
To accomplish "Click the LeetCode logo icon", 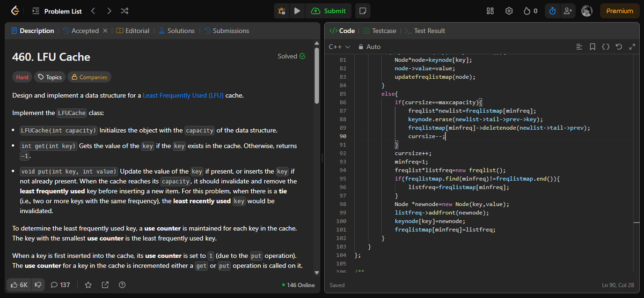I will coord(16,11).
